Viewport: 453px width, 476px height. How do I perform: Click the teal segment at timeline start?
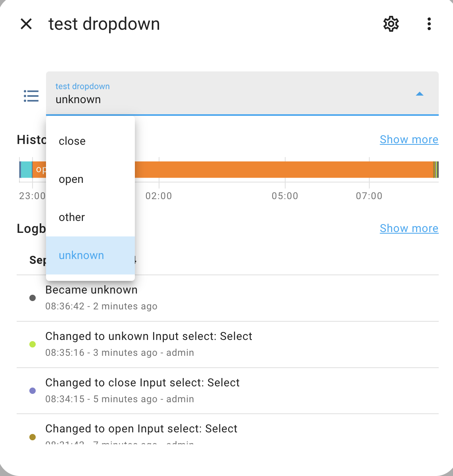(x=26, y=169)
